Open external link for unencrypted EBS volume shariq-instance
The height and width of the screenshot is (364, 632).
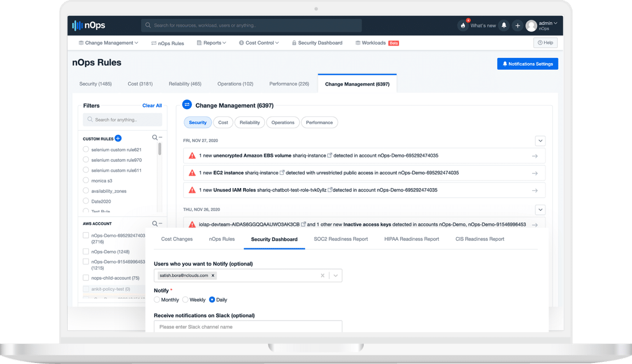pos(330,155)
